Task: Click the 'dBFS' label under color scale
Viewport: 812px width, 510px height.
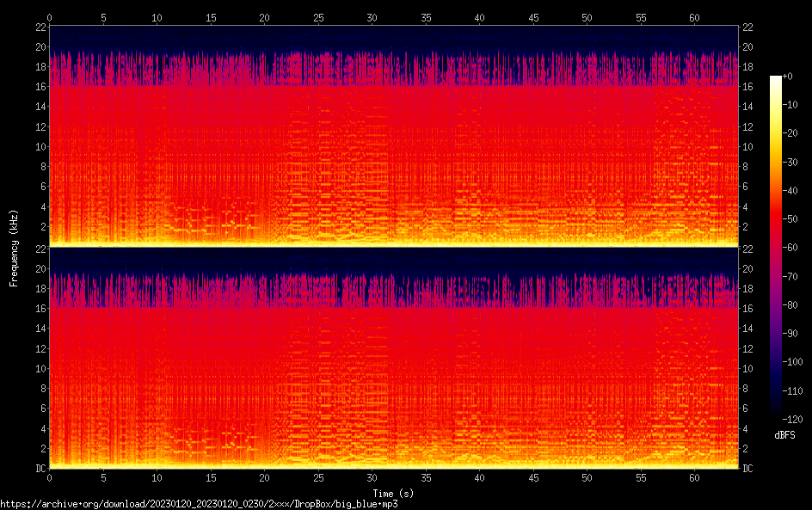Action: 784,436
